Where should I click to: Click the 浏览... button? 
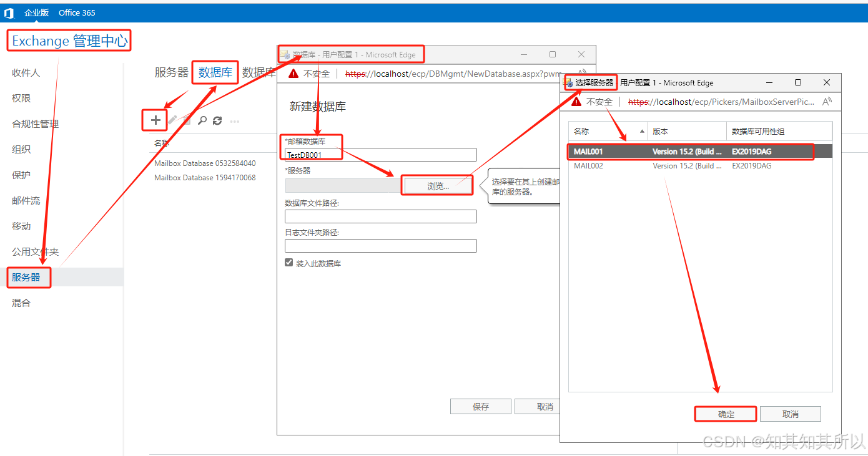[438, 186]
